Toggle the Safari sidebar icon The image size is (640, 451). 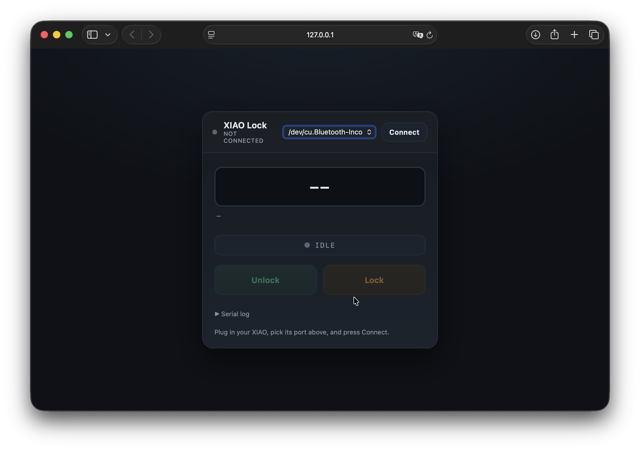pos(92,35)
